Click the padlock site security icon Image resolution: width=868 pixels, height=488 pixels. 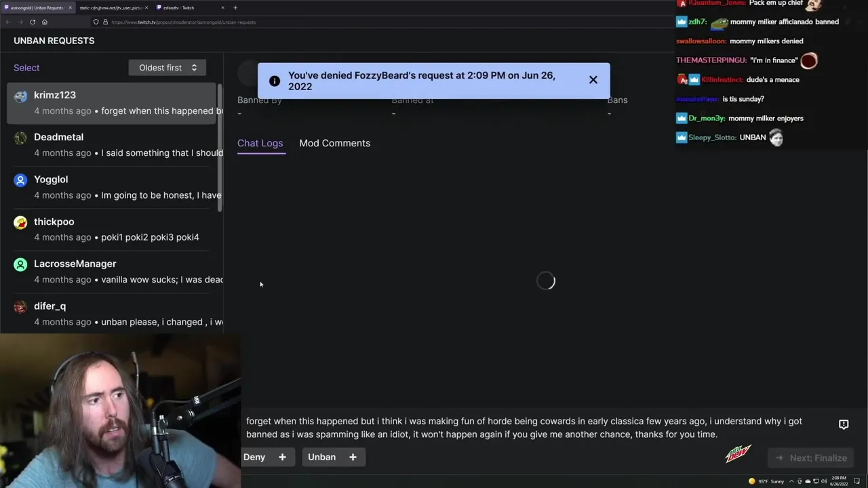104,22
